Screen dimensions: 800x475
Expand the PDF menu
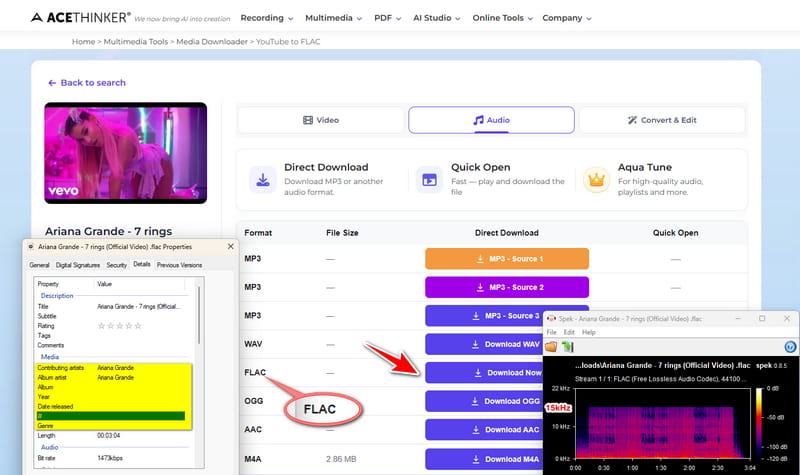coord(387,18)
